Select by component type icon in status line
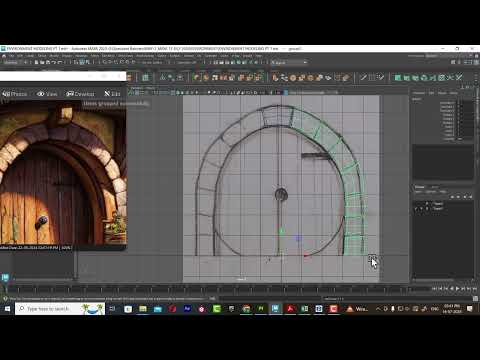Screen dimensions: 480x360 pyautogui.click(x=88, y=62)
